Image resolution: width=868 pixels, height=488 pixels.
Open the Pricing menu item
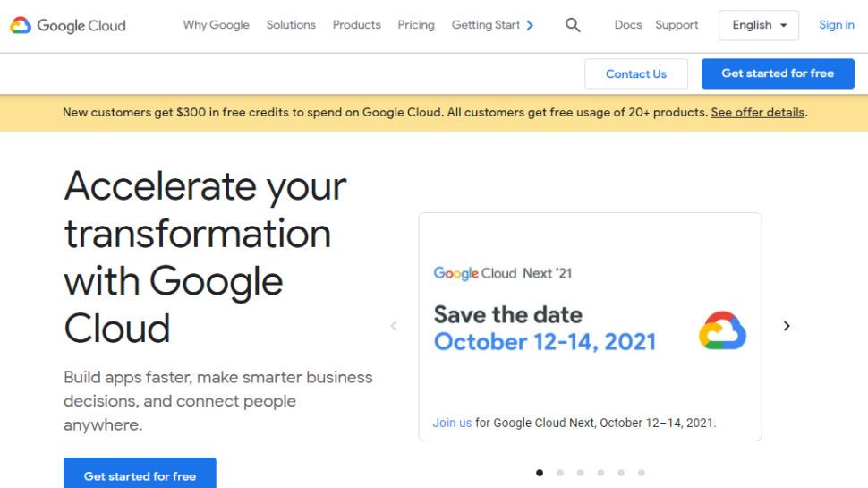pos(416,25)
